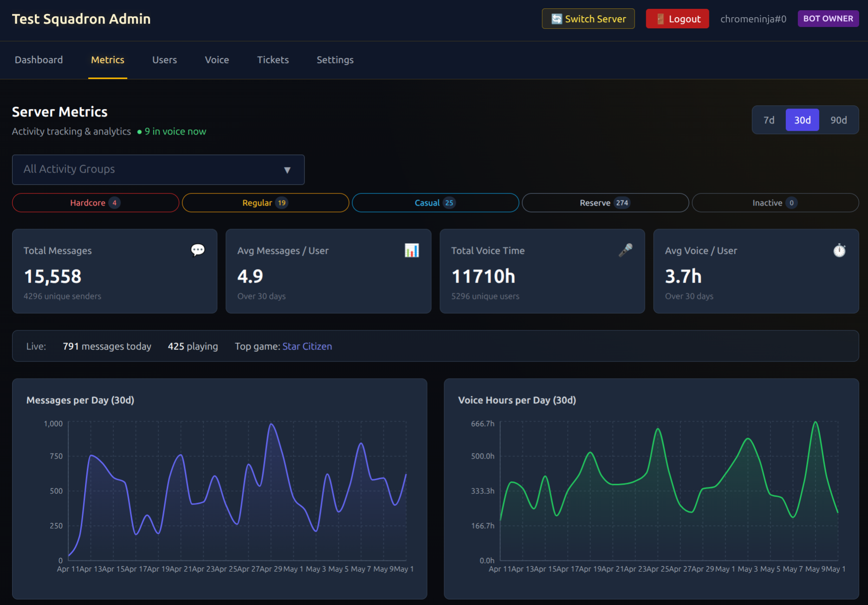Click the Test Squadron Admin title
The image size is (868, 605).
pyautogui.click(x=81, y=19)
